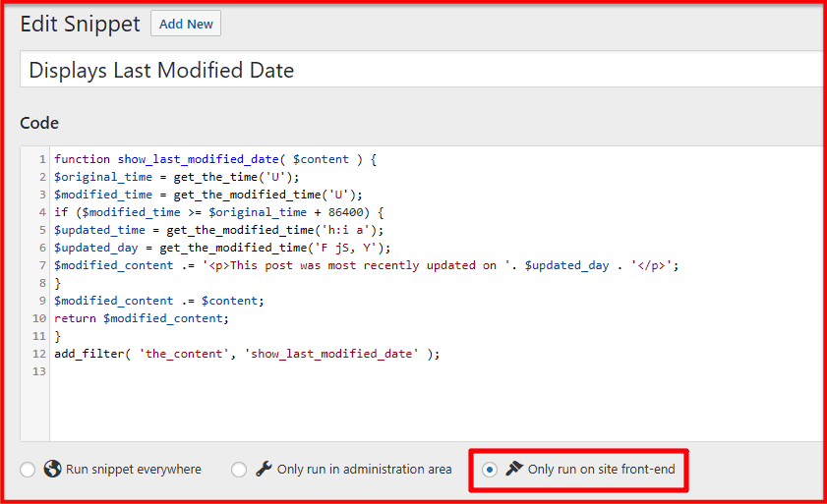Click the Add New button
The width and height of the screenshot is (827, 504).
pos(186,24)
